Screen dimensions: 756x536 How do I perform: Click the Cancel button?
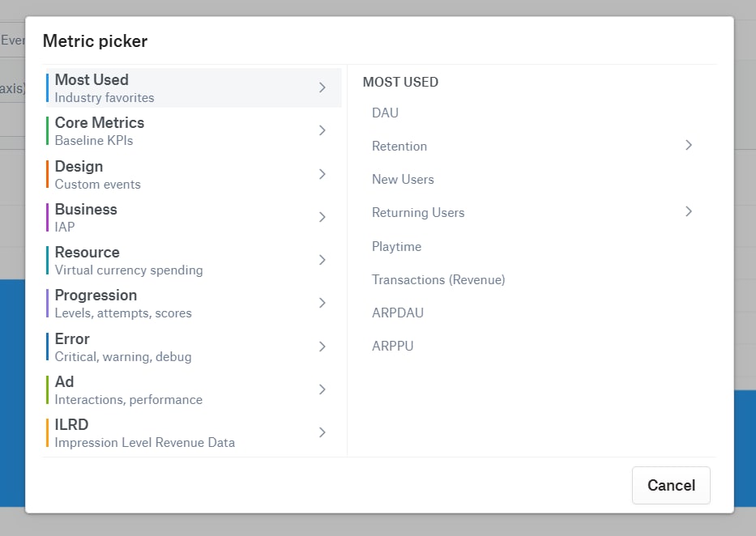tap(671, 485)
